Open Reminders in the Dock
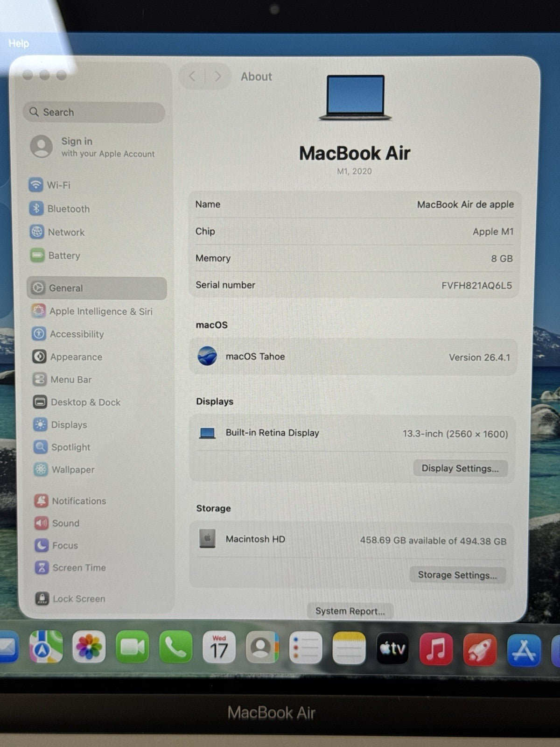The width and height of the screenshot is (560, 747). click(x=306, y=648)
